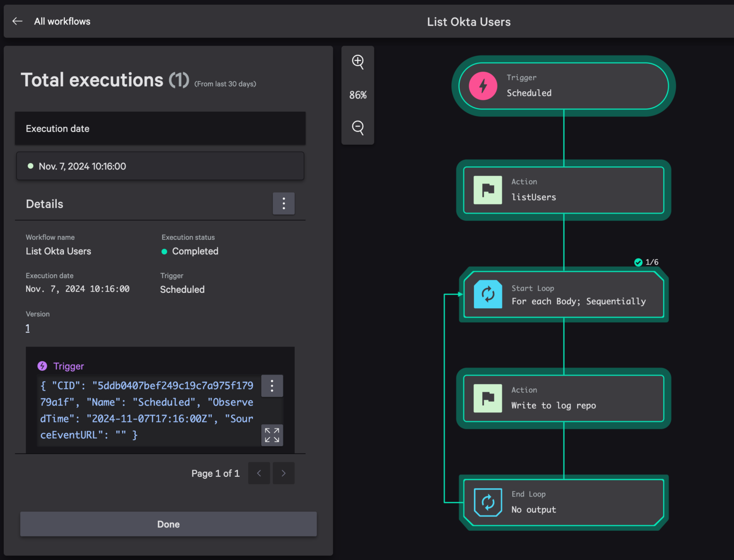
Task: Click the 1/6 loop iteration checkmark badge
Action: pos(638,262)
